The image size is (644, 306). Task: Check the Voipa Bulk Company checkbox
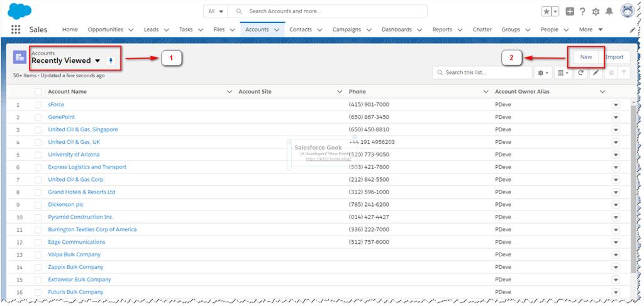tap(38, 254)
